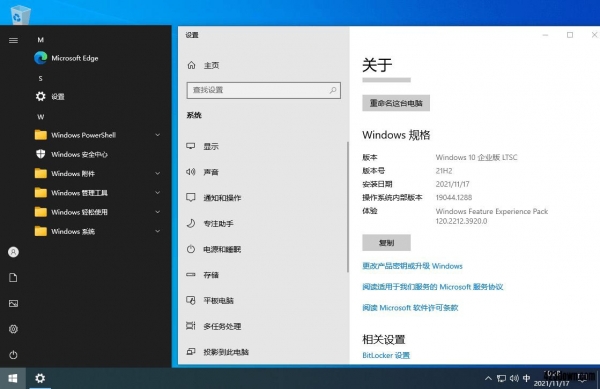Screen dimensions: 600x389
Task: Open the Windows 系统 folder
Action: 65,231
